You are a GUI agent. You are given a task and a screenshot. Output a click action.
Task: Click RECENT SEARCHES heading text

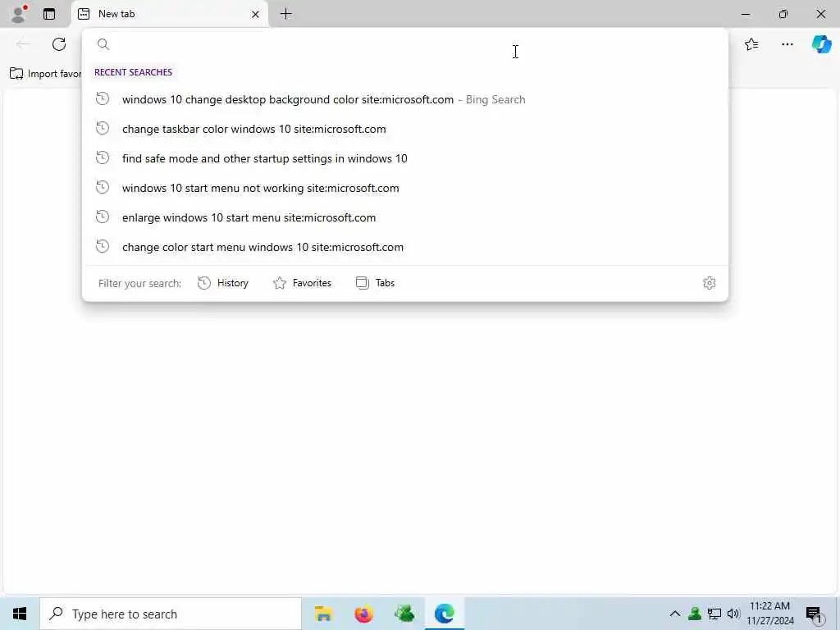[x=134, y=72]
